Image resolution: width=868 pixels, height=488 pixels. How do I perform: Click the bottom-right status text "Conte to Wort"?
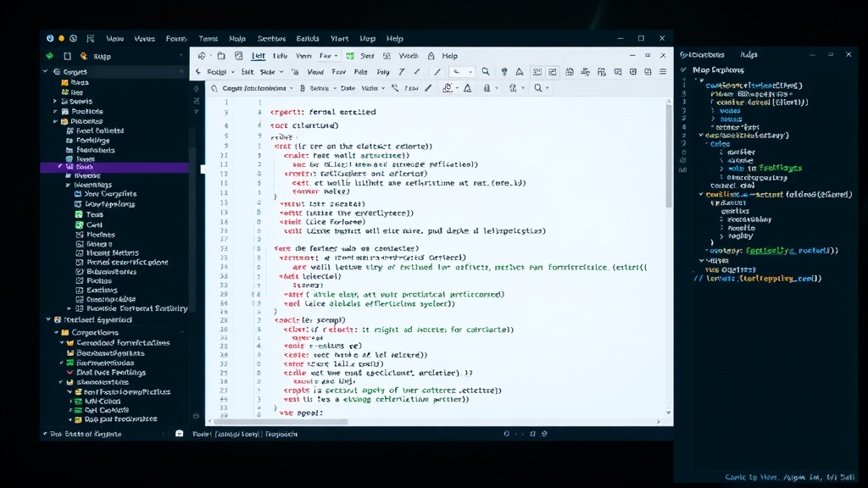click(751, 477)
